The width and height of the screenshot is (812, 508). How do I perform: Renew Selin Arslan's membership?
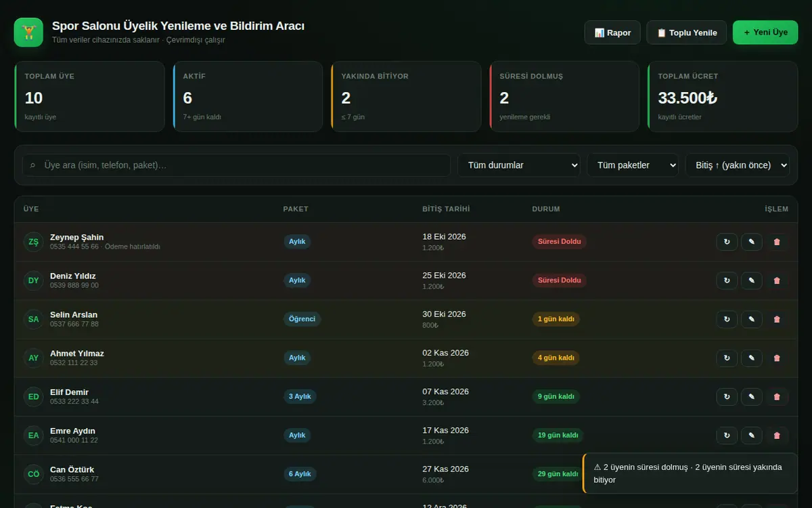(727, 319)
